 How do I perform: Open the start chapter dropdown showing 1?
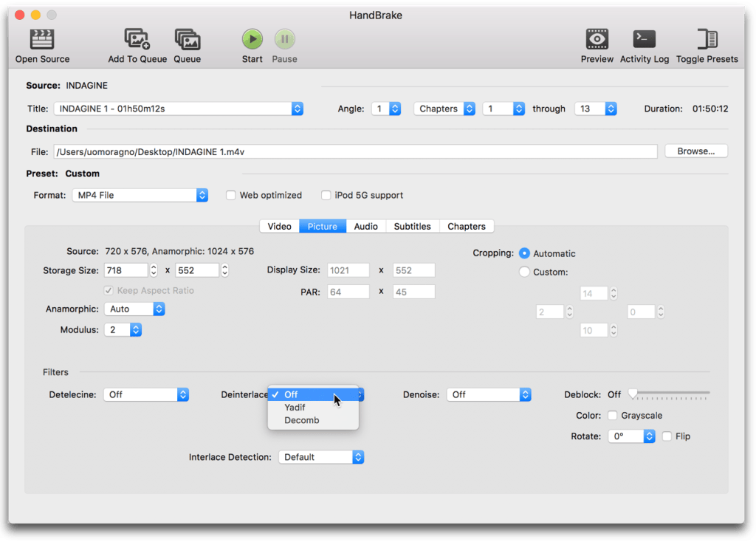504,109
